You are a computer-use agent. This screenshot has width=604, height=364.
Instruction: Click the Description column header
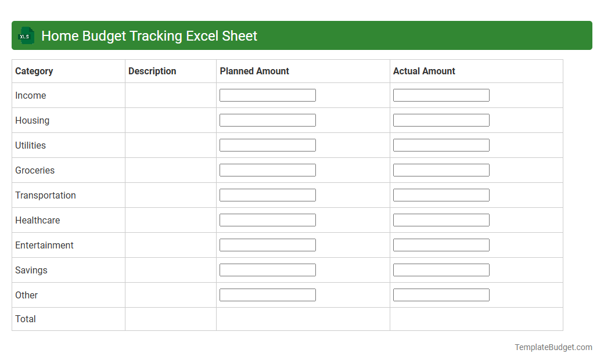tap(152, 71)
